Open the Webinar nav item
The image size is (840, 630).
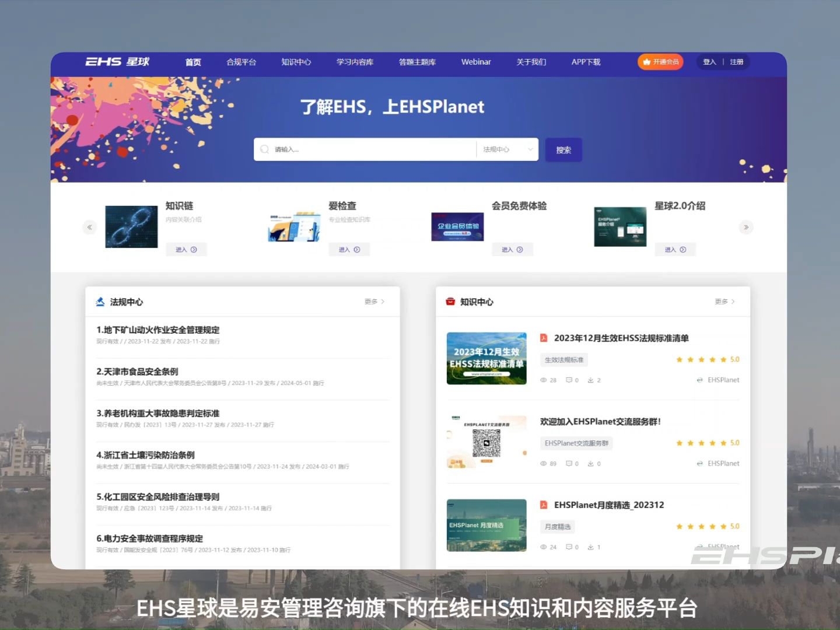tap(476, 62)
